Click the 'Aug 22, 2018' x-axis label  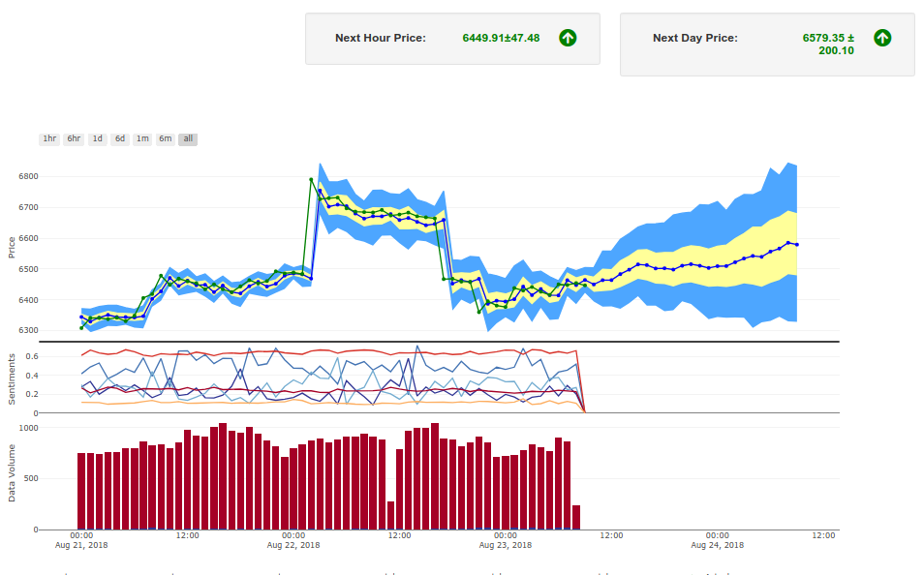293,546
